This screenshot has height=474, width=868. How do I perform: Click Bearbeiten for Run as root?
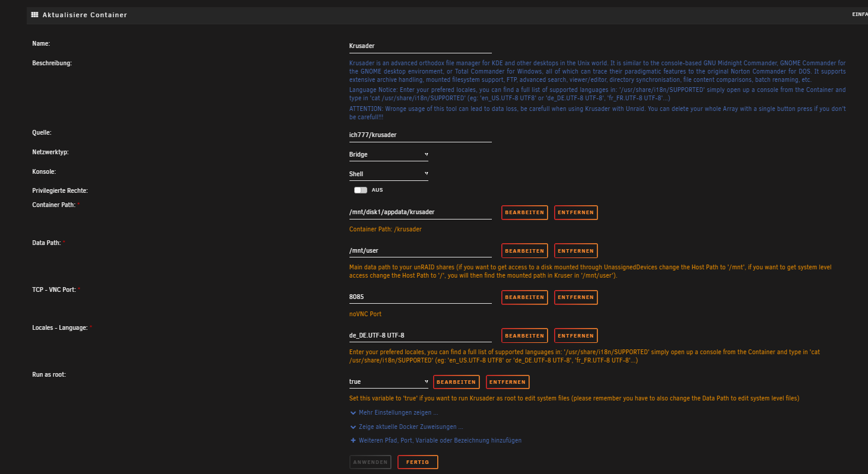[x=456, y=382]
